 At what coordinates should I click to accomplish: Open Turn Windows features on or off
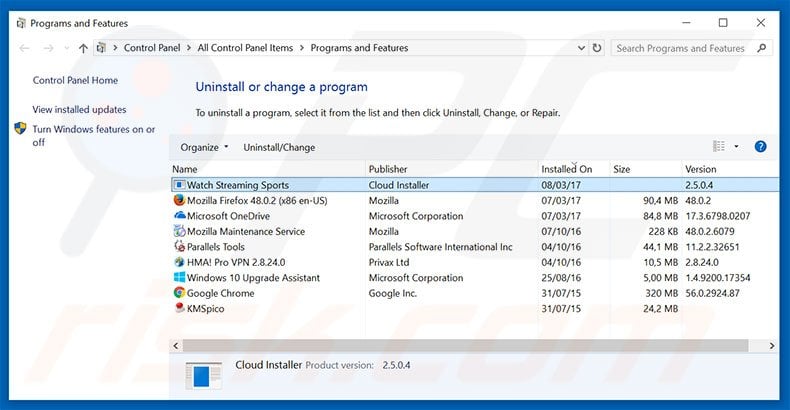click(94, 135)
